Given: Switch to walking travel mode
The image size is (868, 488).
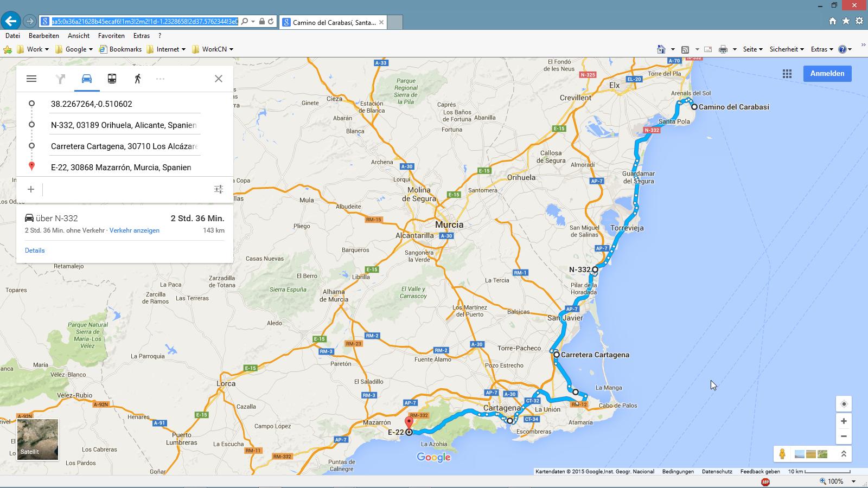Looking at the screenshot, I should click(137, 79).
